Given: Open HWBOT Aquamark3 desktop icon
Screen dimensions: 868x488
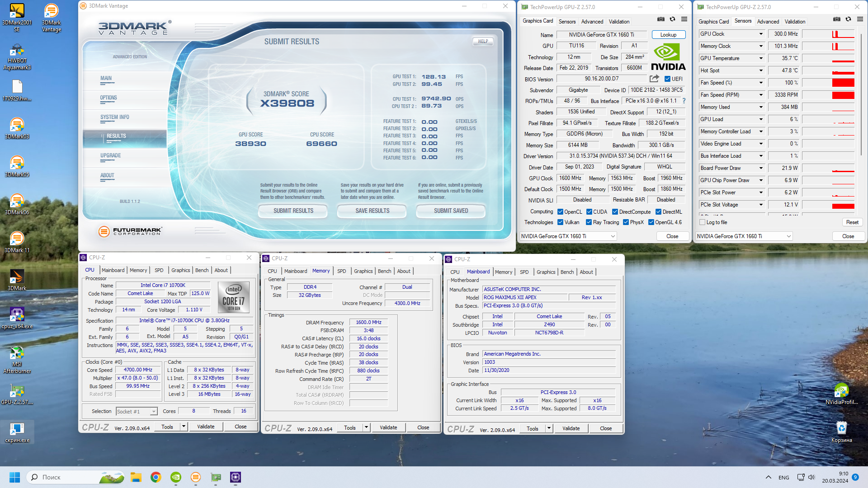Looking at the screenshot, I should 17,56.
